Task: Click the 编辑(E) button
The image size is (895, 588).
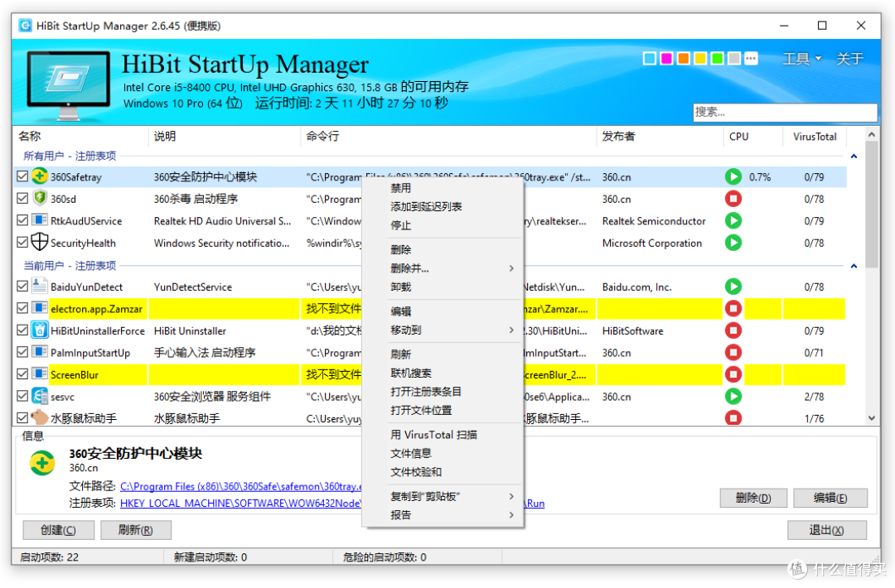Action: tap(830, 498)
